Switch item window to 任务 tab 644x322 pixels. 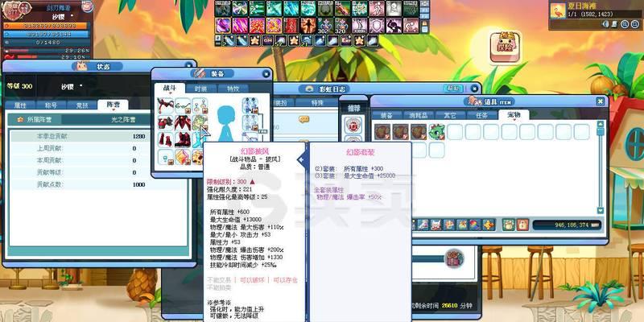[x=481, y=115]
